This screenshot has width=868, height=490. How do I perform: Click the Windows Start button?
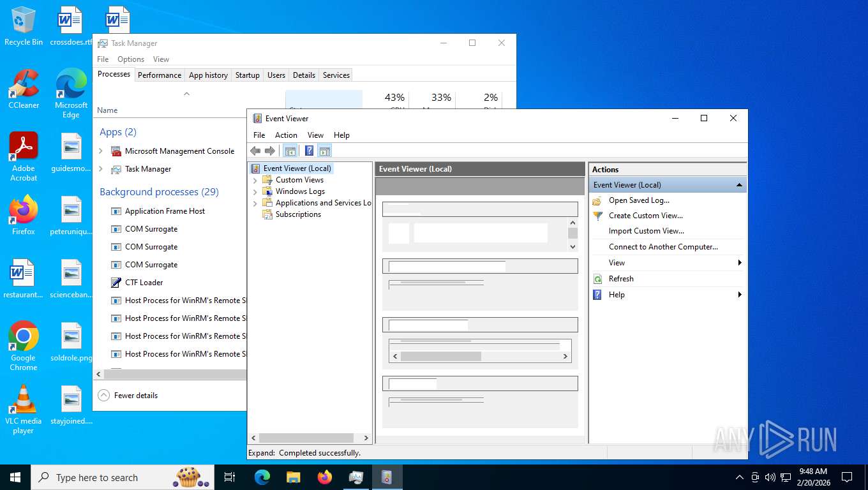pos(15,477)
